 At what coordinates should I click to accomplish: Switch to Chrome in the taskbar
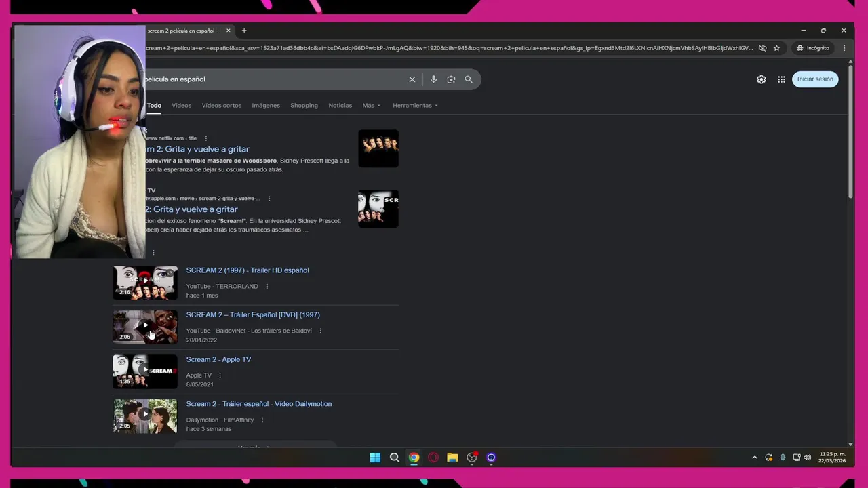click(x=414, y=457)
